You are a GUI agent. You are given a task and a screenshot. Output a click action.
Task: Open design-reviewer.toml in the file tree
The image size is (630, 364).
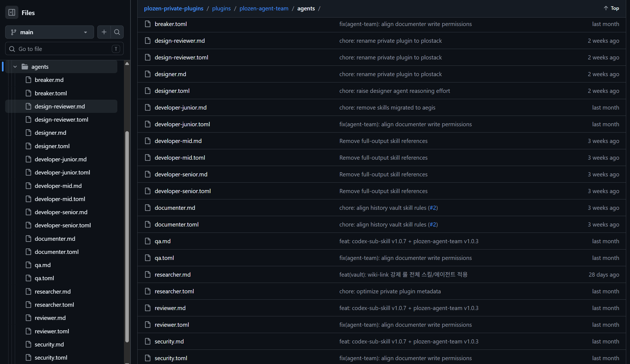(x=61, y=119)
